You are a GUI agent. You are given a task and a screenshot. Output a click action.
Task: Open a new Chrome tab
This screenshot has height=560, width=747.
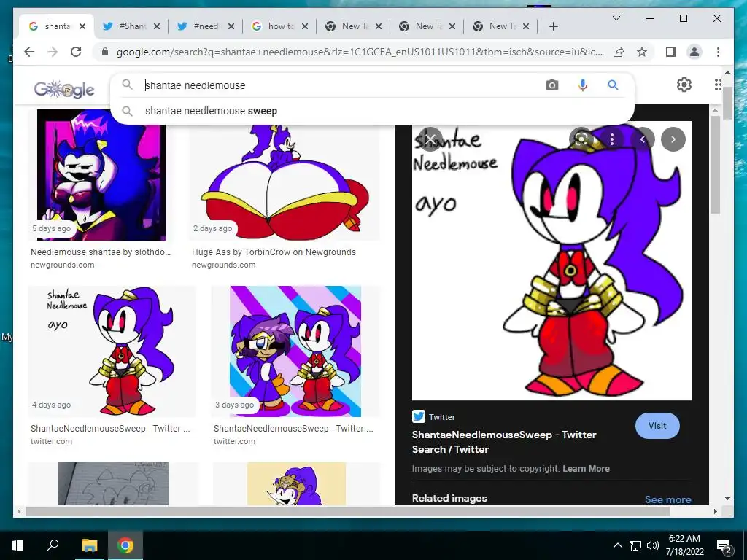pyautogui.click(x=553, y=26)
